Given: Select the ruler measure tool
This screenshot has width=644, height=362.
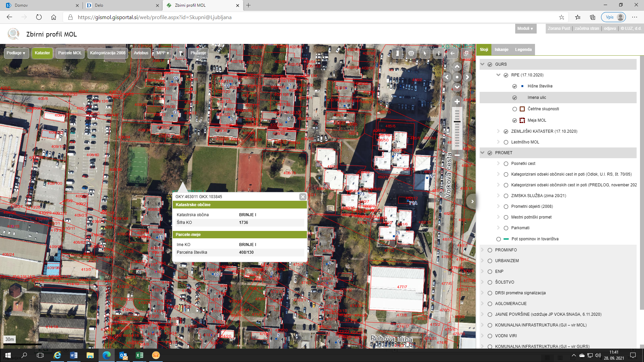Looking at the screenshot, I should click(397, 53).
